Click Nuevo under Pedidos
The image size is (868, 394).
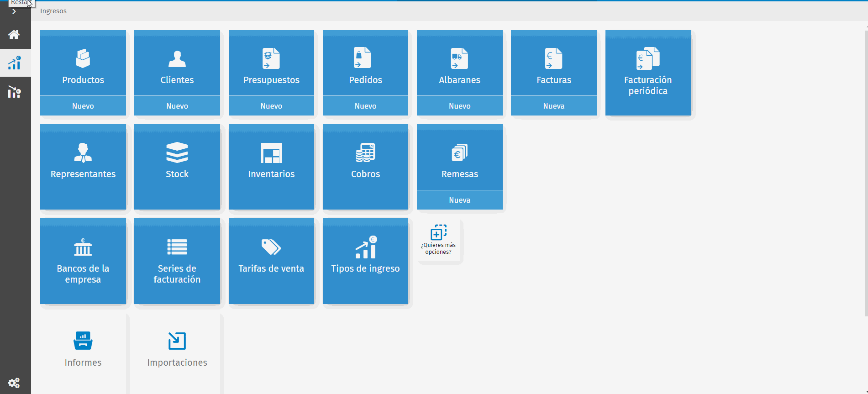pyautogui.click(x=365, y=106)
